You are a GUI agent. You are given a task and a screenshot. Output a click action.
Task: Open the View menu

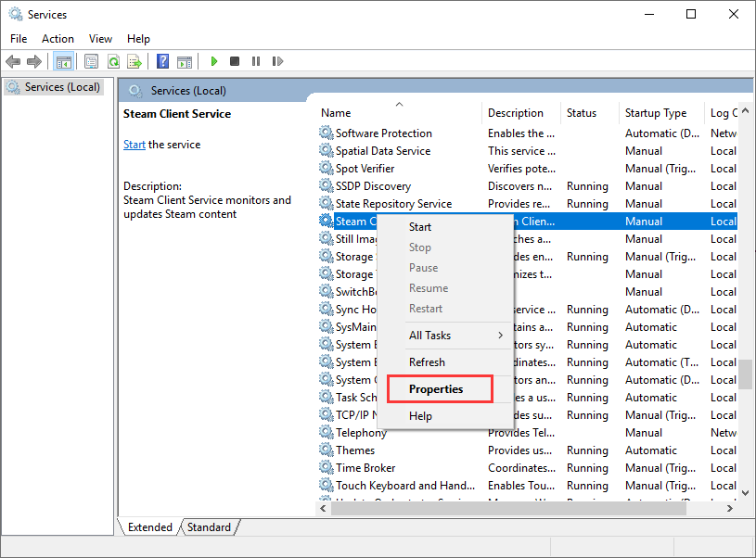100,39
